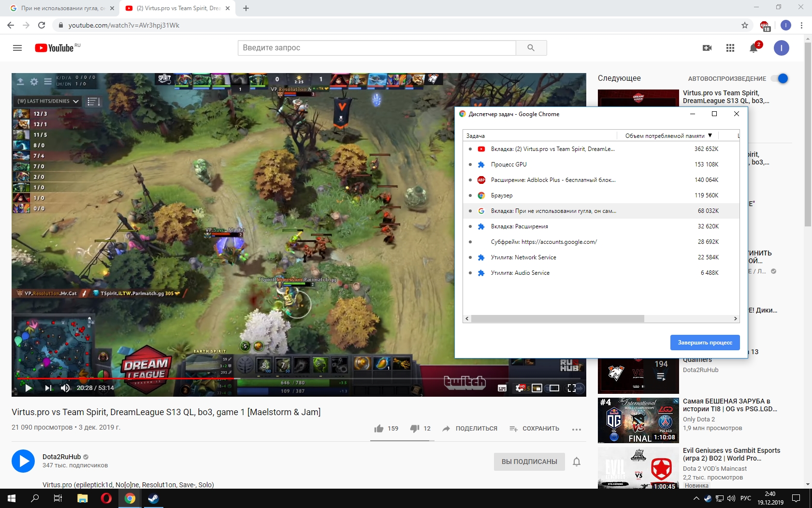Screen dimensions: 812x508
Task: Open a new Chrome tab
Action: [x=246, y=8]
